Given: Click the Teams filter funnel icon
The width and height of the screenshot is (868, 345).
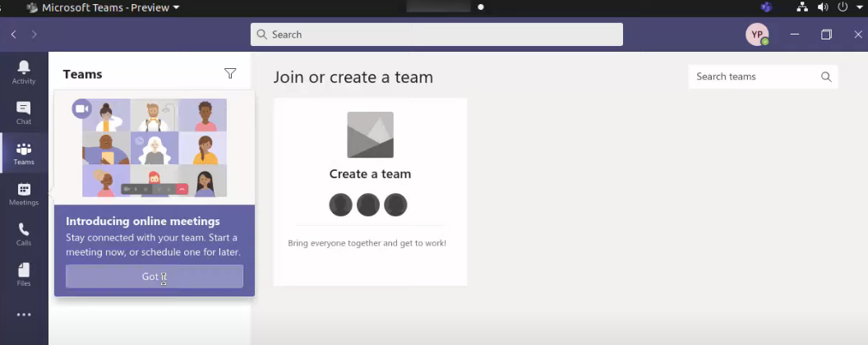Looking at the screenshot, I should [x=230, y=74].
